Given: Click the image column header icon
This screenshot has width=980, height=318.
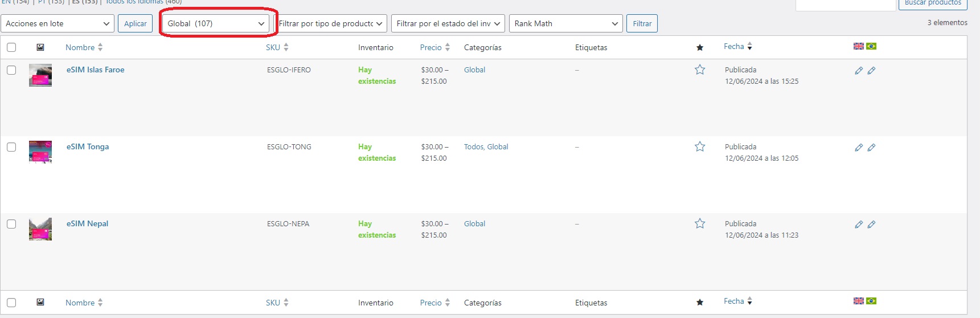Looking at the screenshot, I should (40, 47).
